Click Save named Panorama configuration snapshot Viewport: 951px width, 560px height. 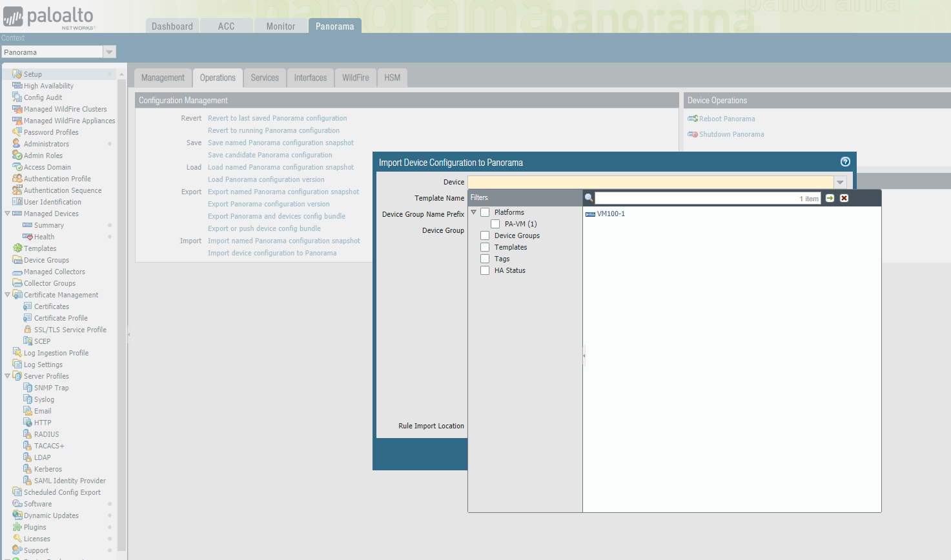281,143
